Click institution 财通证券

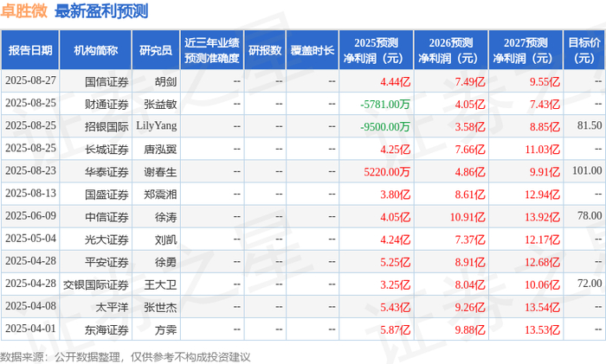[x=106, y=105]
